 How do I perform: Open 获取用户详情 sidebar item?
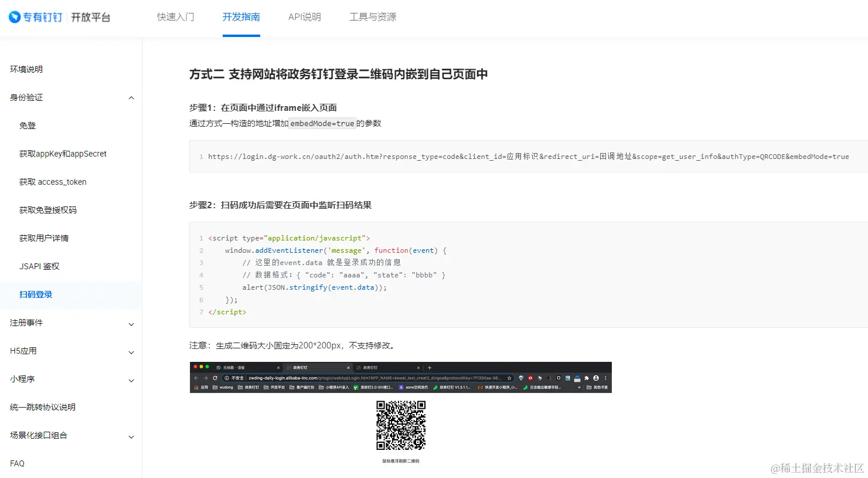click(44, 238)
